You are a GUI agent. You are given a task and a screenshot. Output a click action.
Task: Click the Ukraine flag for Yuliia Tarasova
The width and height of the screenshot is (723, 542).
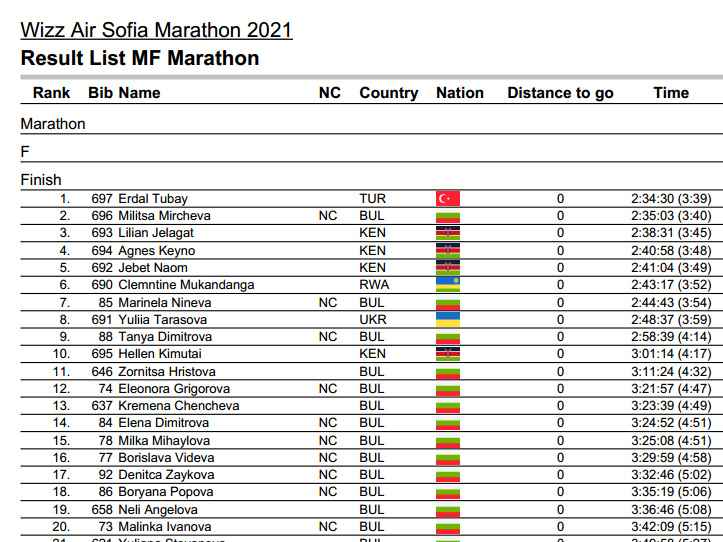(x=448, y=319)
